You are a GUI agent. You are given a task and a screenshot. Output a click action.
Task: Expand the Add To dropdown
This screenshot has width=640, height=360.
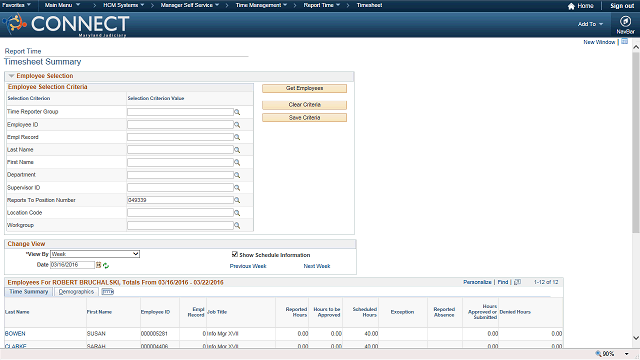click(590, 24)
